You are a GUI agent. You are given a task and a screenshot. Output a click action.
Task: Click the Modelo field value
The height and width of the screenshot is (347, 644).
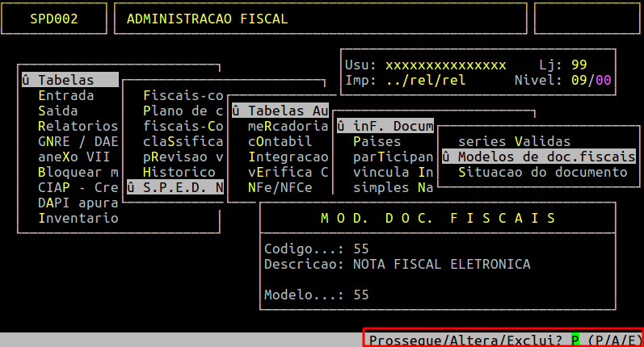(x=361, y=295)
